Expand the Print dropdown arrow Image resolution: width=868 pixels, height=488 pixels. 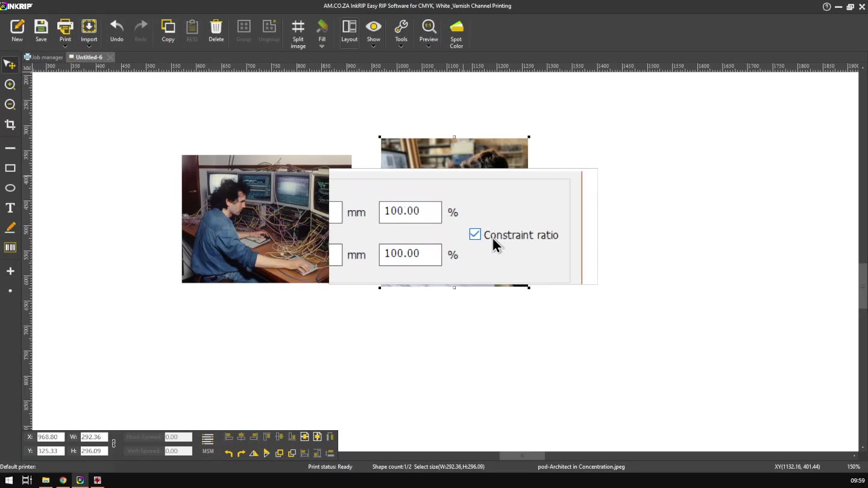click(x=65, y=46)
